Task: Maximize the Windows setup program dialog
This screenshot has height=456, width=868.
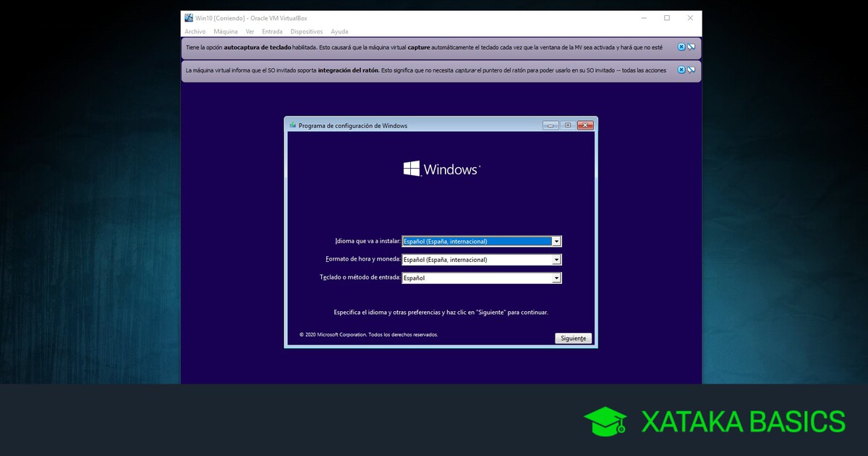Action: (x=568, y=125)
